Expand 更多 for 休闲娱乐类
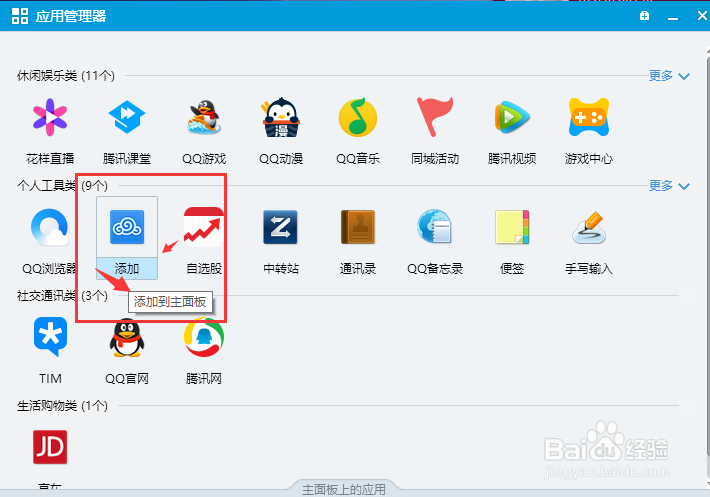Viewport: 710px width, 497px height. [669, 76]
